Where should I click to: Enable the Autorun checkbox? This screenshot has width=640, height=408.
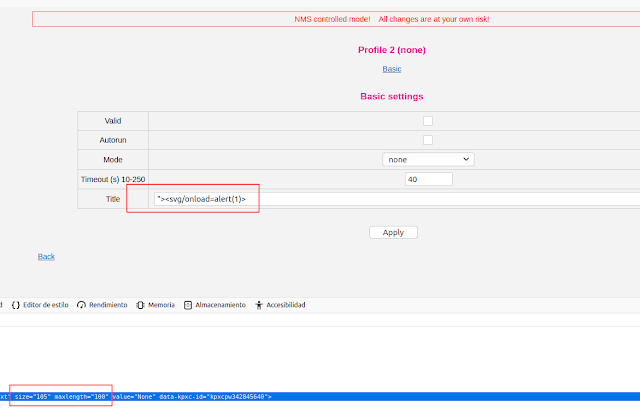[x=428, y=140]
